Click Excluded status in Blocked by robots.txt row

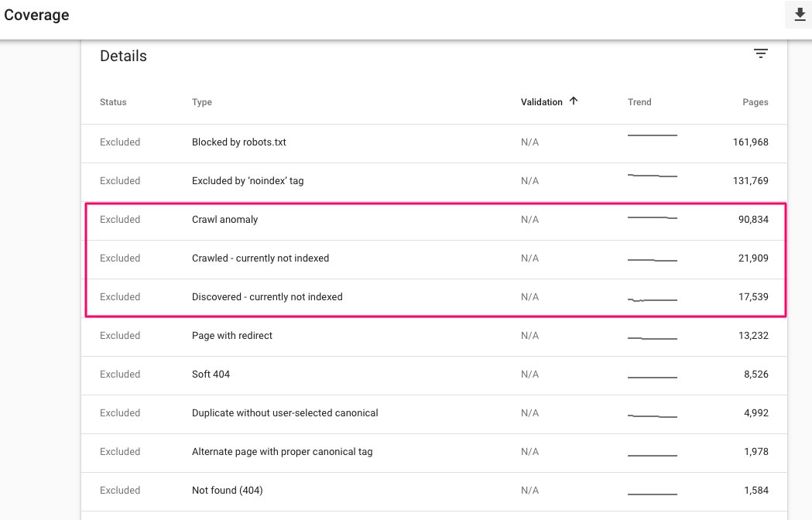(x=120, y=142)
